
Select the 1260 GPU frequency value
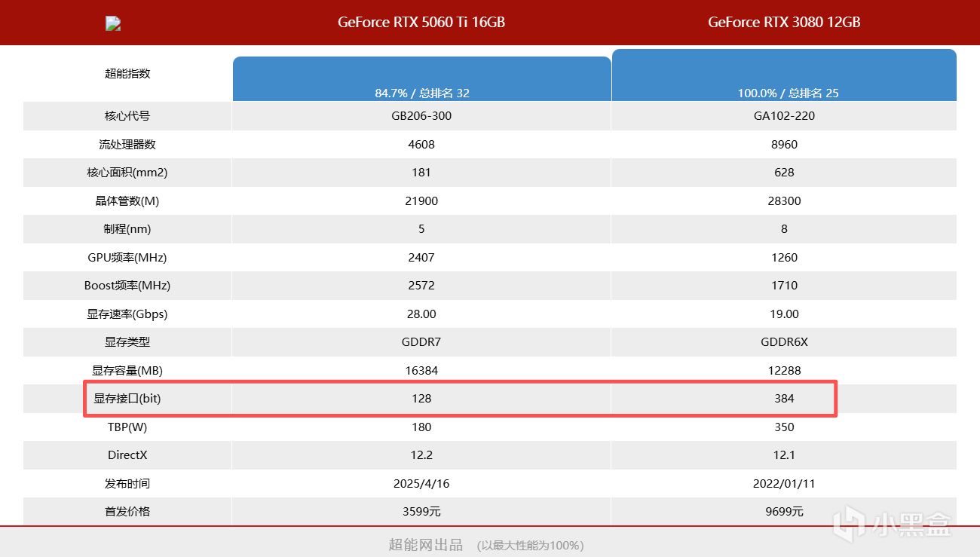pyautogui.click(x=784, y=258)
